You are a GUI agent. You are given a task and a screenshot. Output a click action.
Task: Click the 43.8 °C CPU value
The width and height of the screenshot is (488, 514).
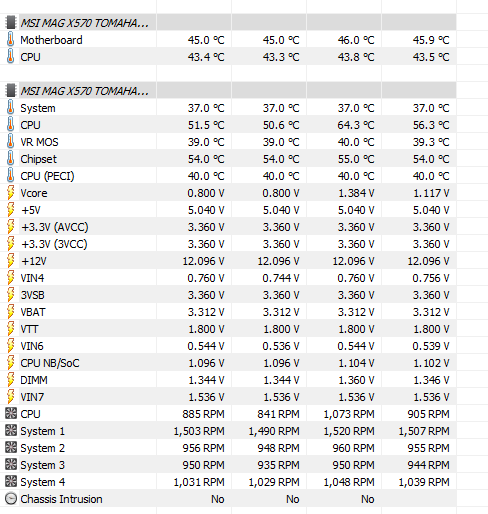tap(356, 57)
